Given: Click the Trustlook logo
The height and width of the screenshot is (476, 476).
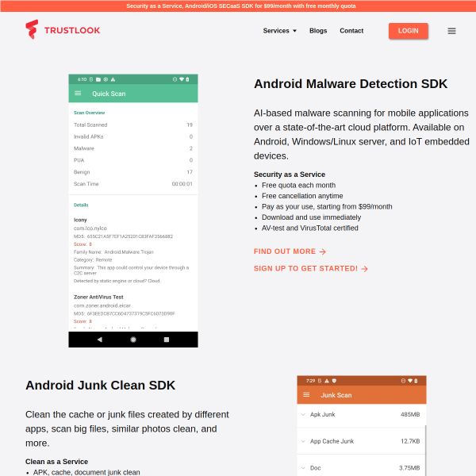Looking at the screenshot, I should pos(63,30).
